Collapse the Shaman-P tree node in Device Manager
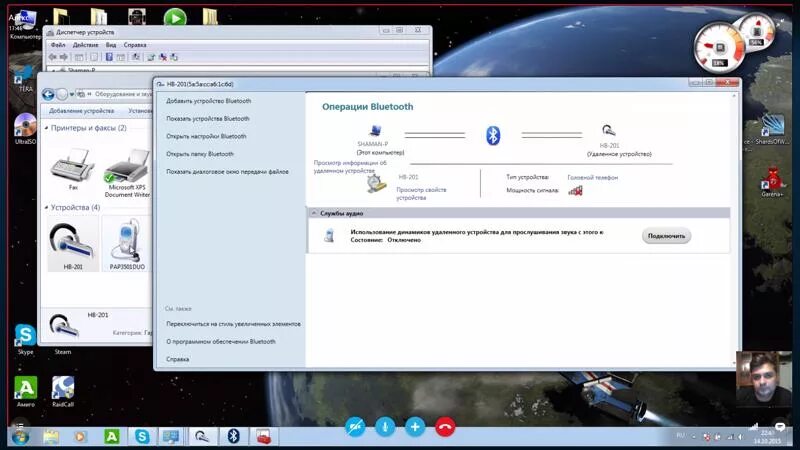 click(x=56, y=70)
